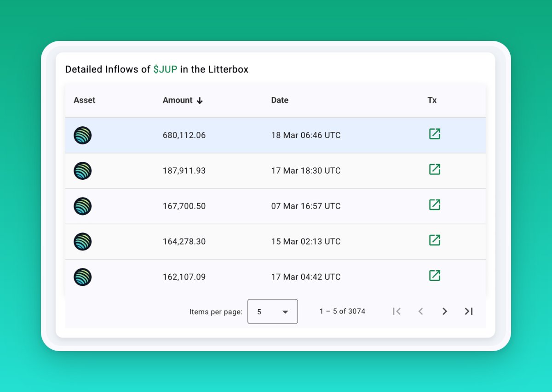
Task: Click date 17 Mar 18:30 UTC
Action: click(306, 171)
